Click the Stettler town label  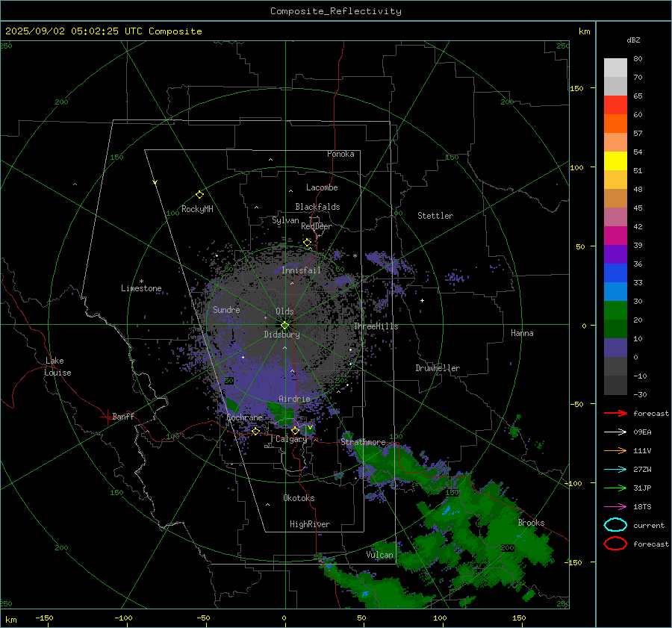[x=435, y=216]
